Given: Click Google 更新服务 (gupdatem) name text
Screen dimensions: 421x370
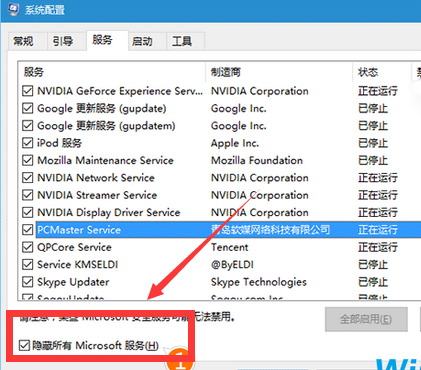Looking at the screenshot, I should pos(106,126).
